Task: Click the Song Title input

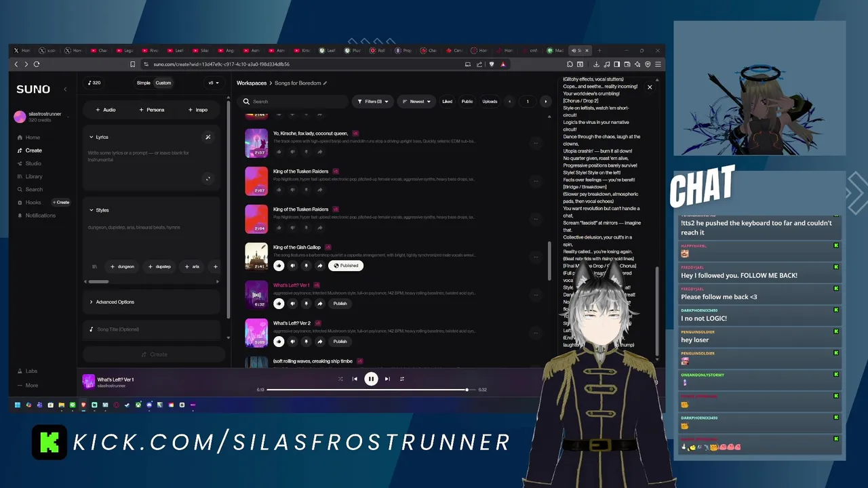Action: tap(152, 329)
